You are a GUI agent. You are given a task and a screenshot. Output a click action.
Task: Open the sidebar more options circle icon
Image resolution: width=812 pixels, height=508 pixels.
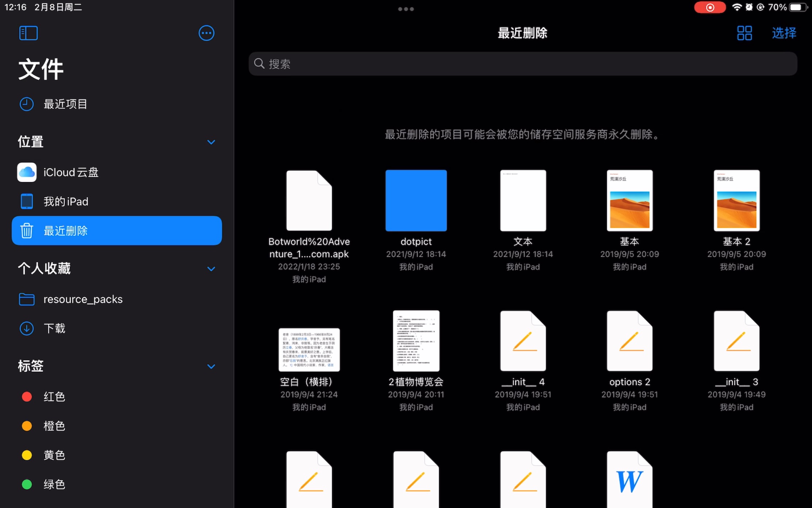click(x=206, y=33)
